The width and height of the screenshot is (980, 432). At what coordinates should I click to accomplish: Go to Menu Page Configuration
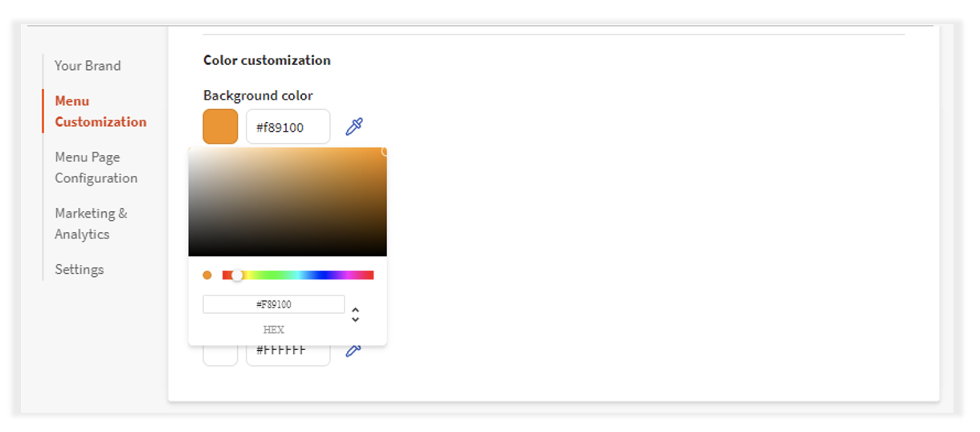(x=96, y=168)
